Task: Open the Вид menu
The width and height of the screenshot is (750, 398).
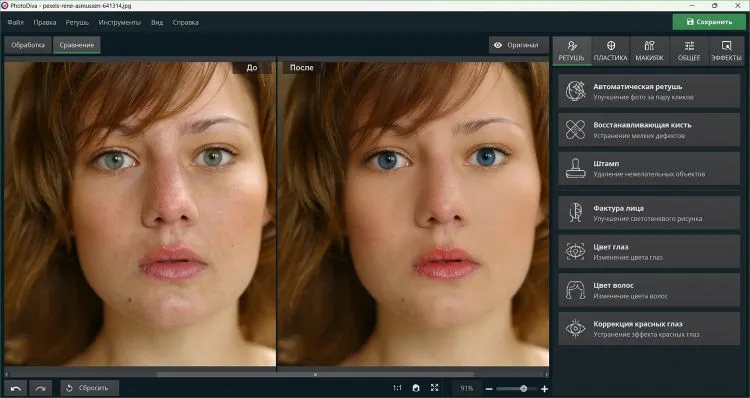Action: pyautogui.click(x=157, y=22)
